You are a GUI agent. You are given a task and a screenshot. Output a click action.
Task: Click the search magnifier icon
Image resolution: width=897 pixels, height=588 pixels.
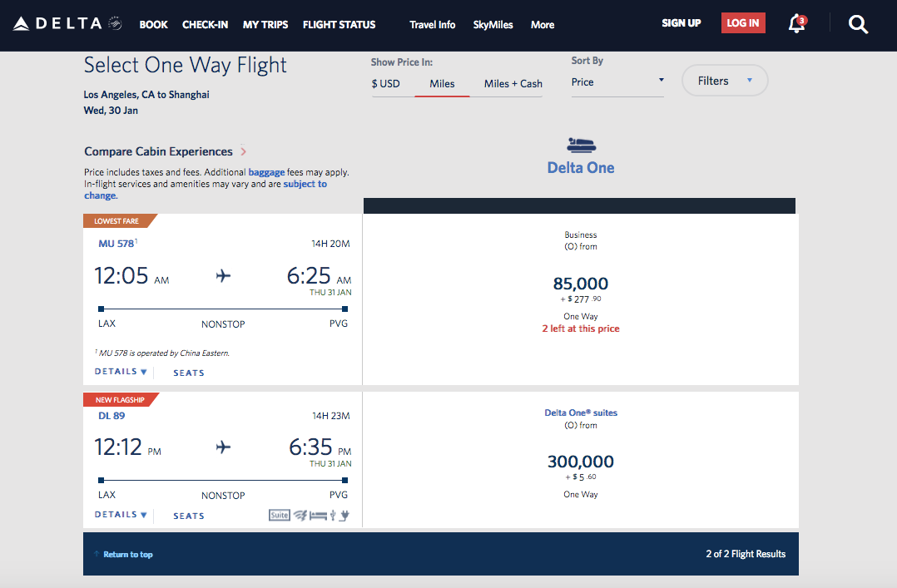coord(858,24)
